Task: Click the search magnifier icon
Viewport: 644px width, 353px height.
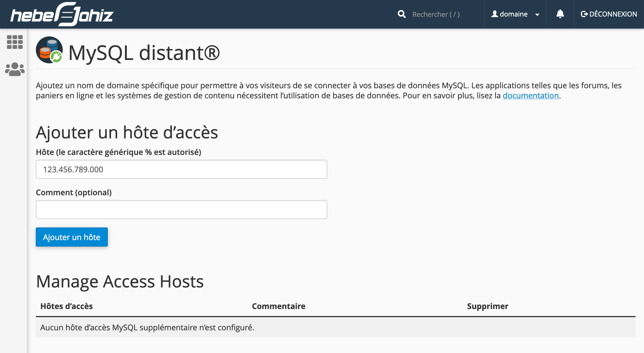Action: pos(402,14)
